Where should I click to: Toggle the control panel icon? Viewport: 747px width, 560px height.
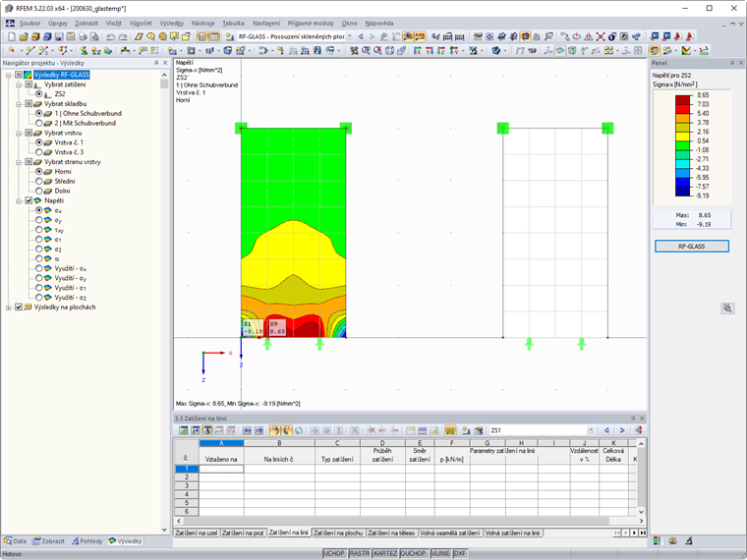point(655,50)
